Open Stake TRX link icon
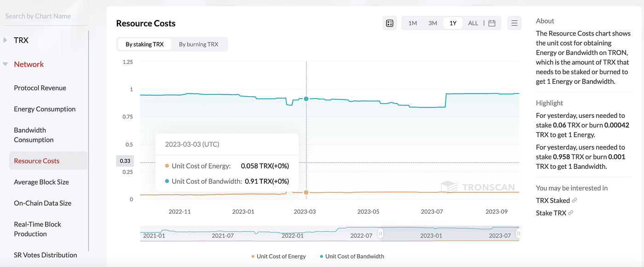Screen dimensions: 644x267 coord(571,213)
